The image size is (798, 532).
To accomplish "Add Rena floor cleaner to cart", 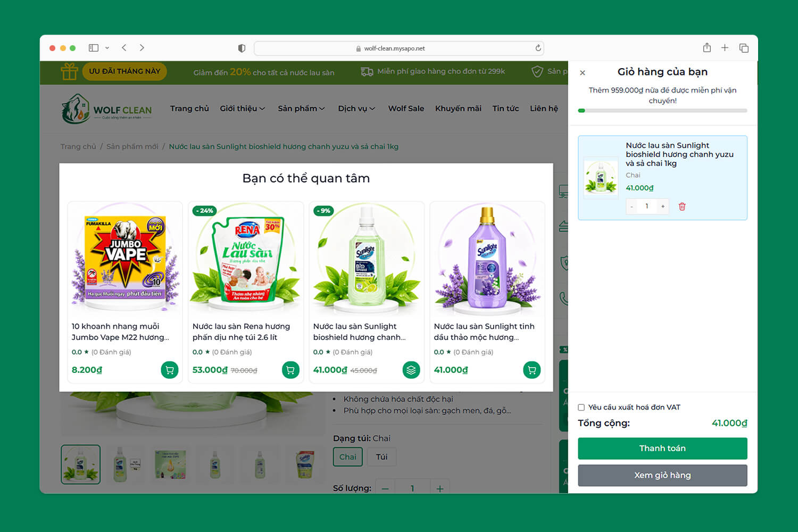I will 290,370.
